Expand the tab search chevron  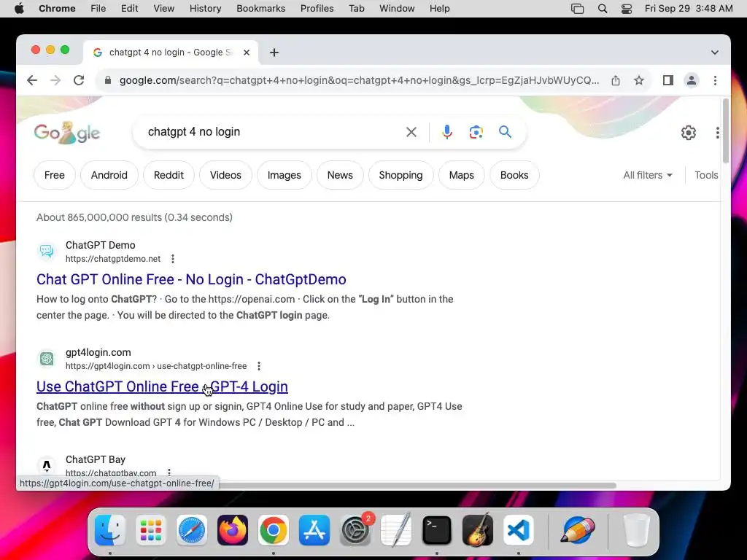pos(715,52)
